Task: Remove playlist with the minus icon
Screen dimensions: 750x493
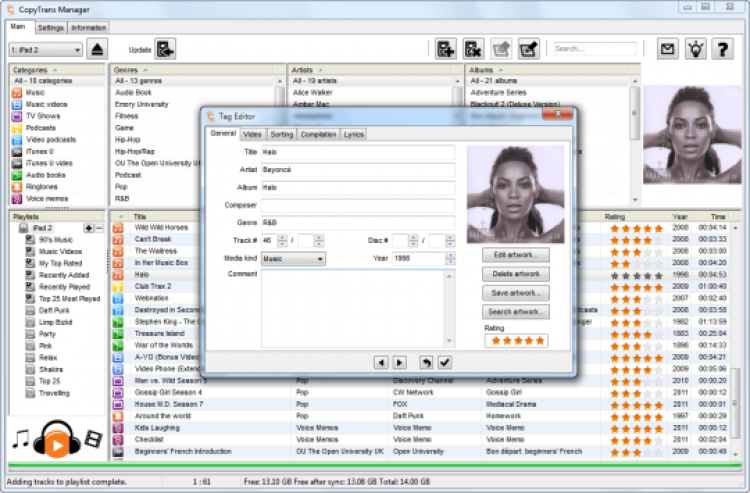Action: click(99, 228)
